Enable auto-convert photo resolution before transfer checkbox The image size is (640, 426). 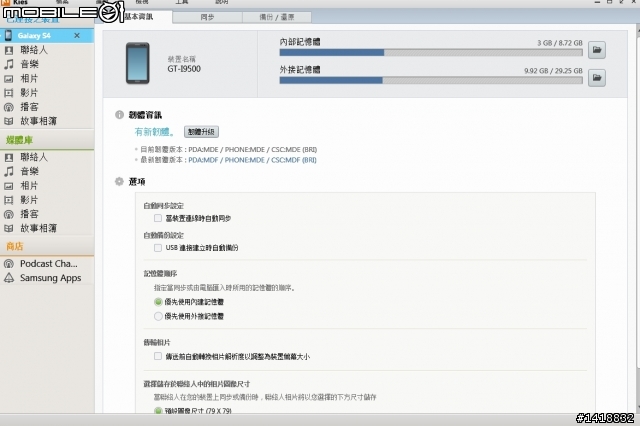[x=158, y=356]
